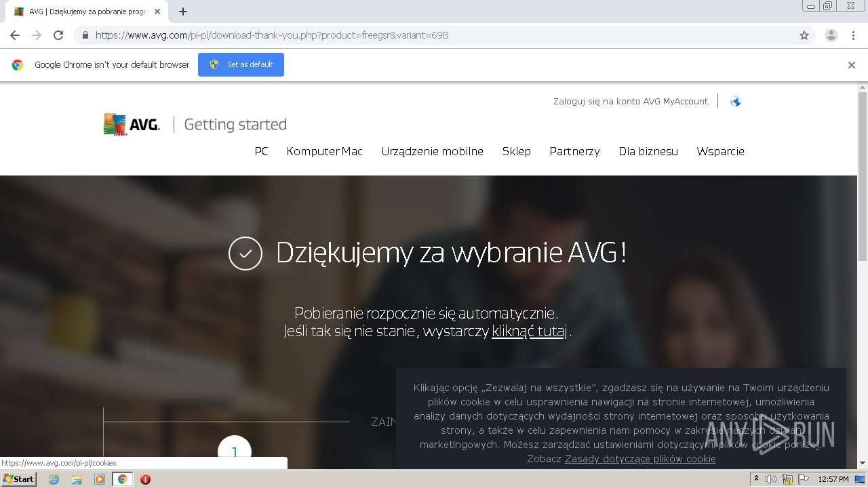Open the media player taskbar icon
Screen dimensions: 868x488
[x=100, y=479]
